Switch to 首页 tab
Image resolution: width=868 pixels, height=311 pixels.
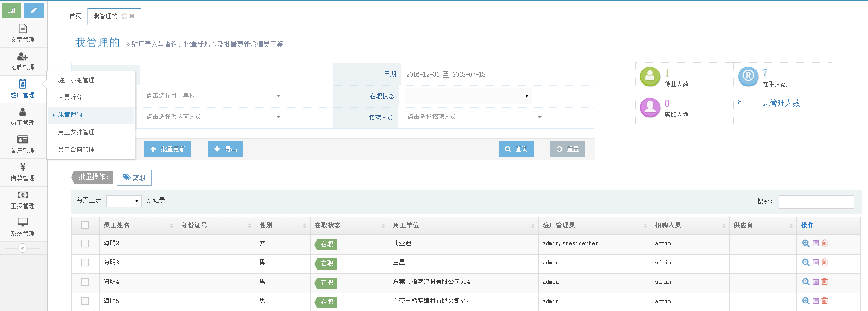point(75,16)
